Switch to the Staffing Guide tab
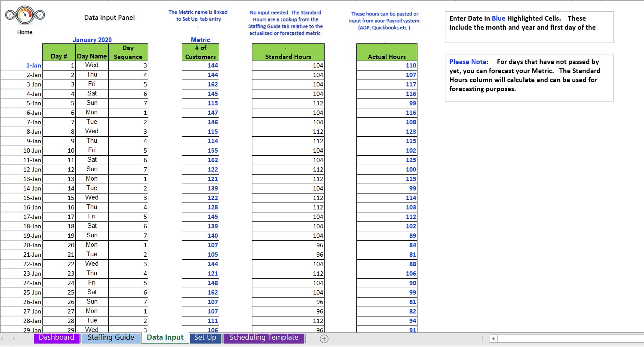Screen dimensions: 644x347 pyautogui.click(x=111, y=338)
